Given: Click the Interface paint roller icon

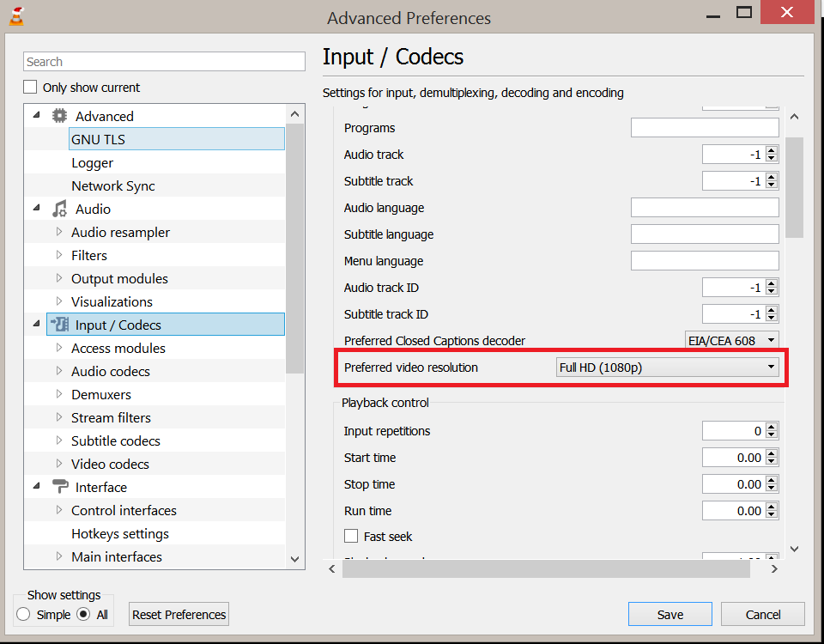Looking at the screenshot, I should point(60,487).
